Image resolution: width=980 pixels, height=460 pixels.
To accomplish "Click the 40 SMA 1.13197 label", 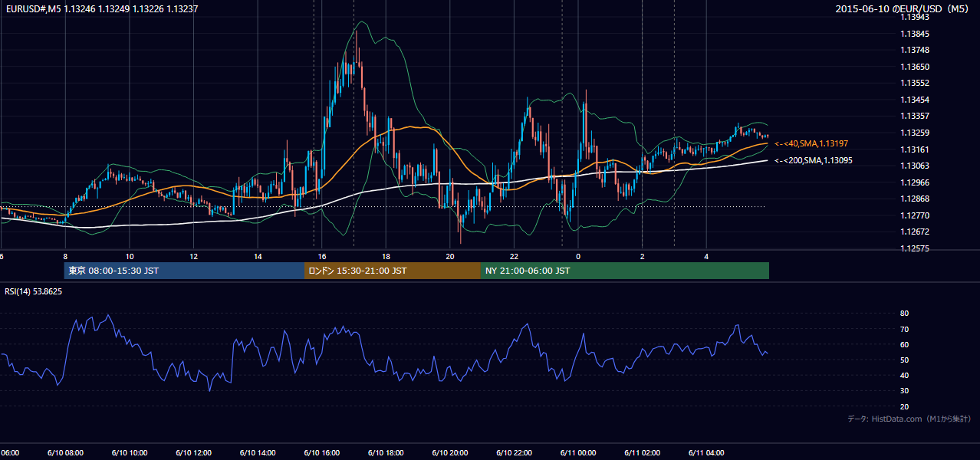I will click(811, 143).
